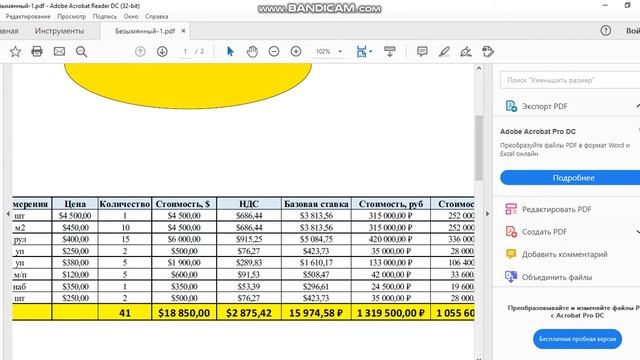Viewport: 640px width, 360px height.
Task: Expand fit page dropdown arrow
Action: 371,51
